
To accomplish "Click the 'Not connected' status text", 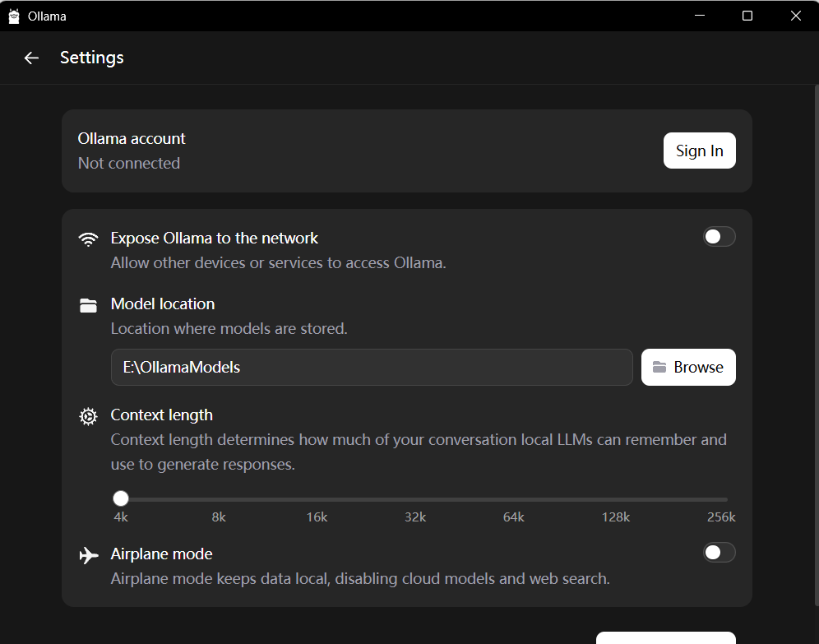I will [x=129, y=164].
